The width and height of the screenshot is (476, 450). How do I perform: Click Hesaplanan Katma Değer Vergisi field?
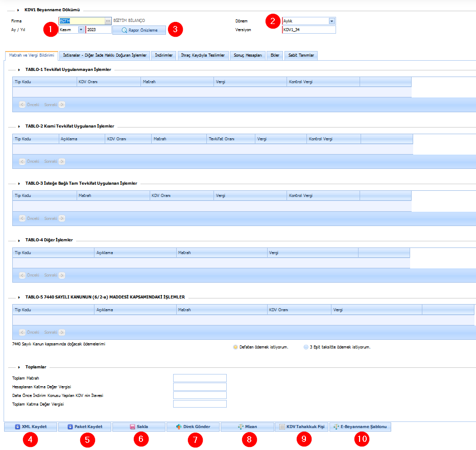click(200, 387)
